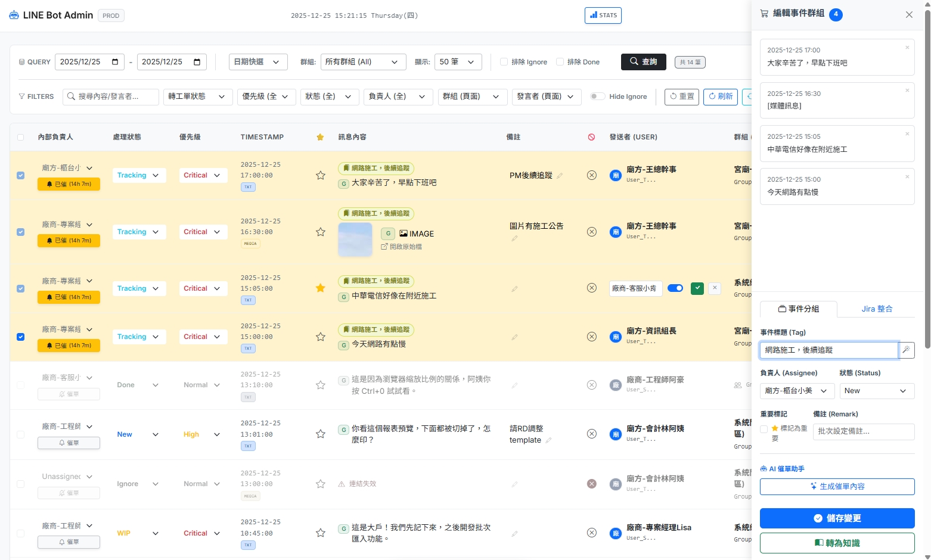Open the 所有群組 (All) group dropdown

pos(363,61)
